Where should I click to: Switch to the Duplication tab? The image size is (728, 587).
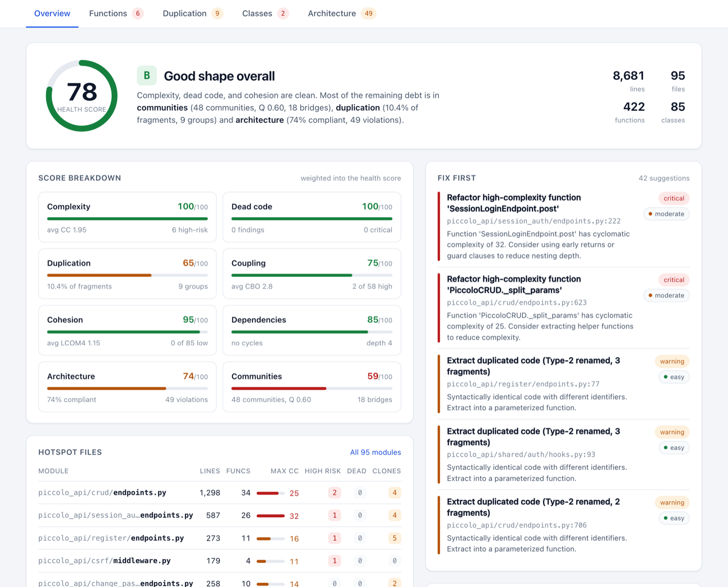(x=193, y=14)
